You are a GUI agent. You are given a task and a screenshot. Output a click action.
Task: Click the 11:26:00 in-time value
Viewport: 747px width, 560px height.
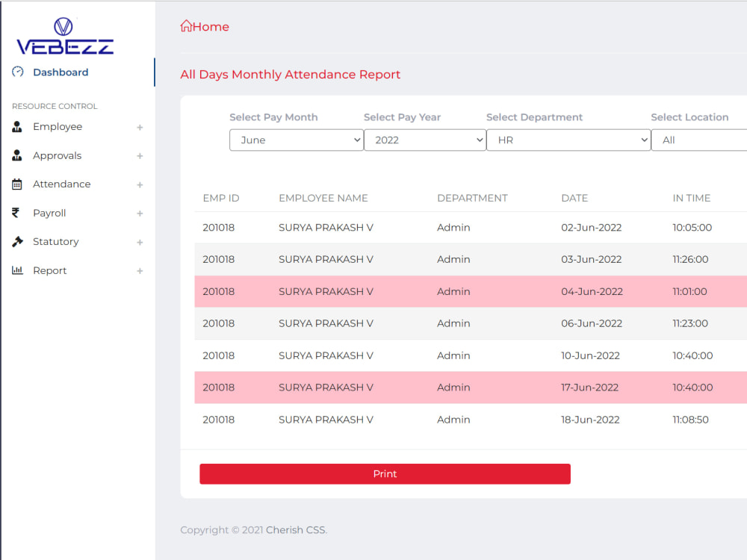tap(690, 260)
